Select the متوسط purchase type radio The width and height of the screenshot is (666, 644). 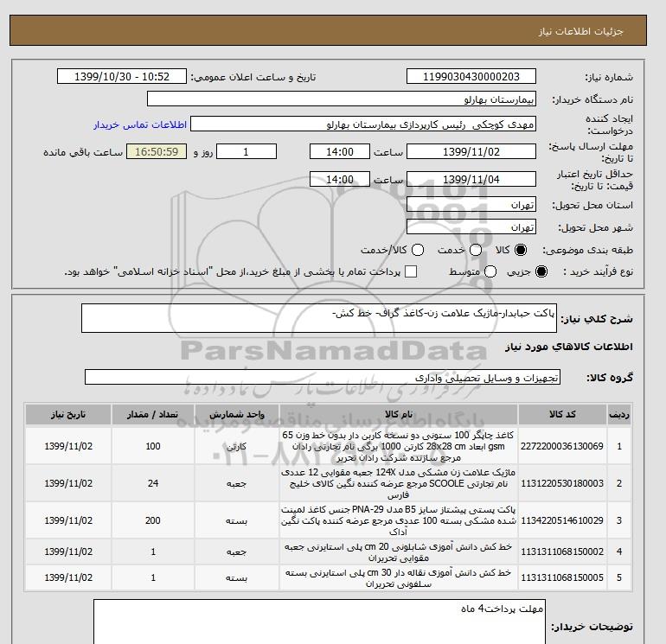tap(490, 271)
